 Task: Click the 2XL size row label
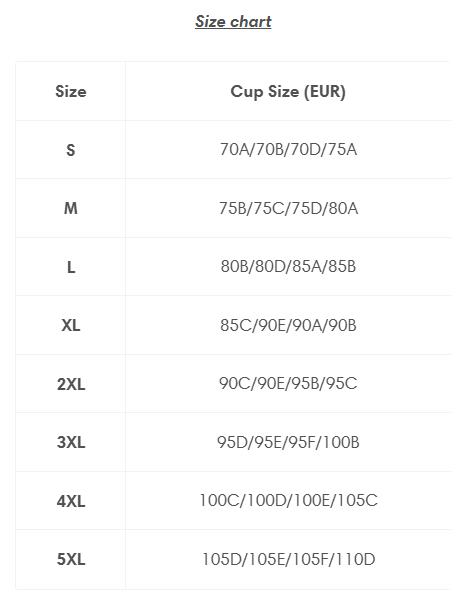pos(71,384)
